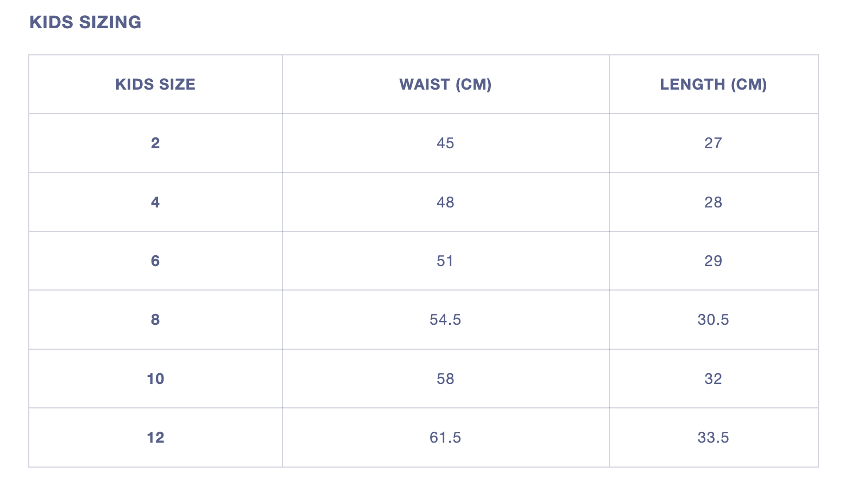The image size is (858, 504).
Task: Select length value 33.5 for size 12
Action: coord(713,438)
